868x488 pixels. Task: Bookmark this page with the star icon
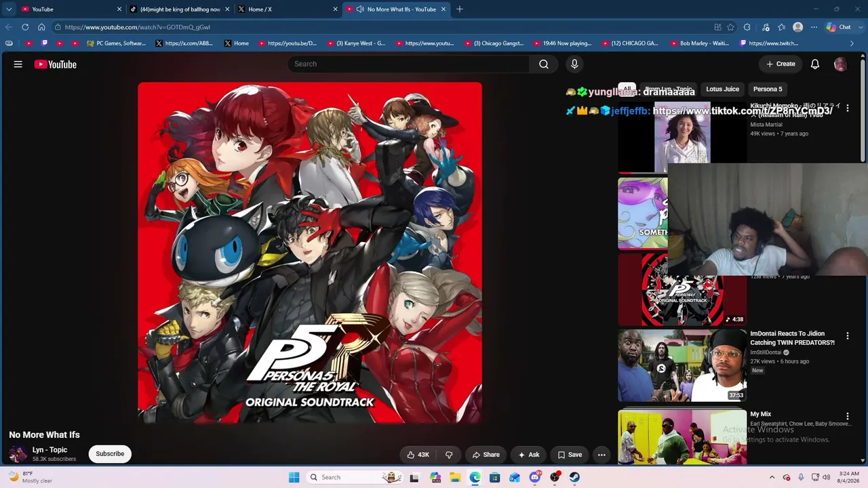tap(730, 27)
